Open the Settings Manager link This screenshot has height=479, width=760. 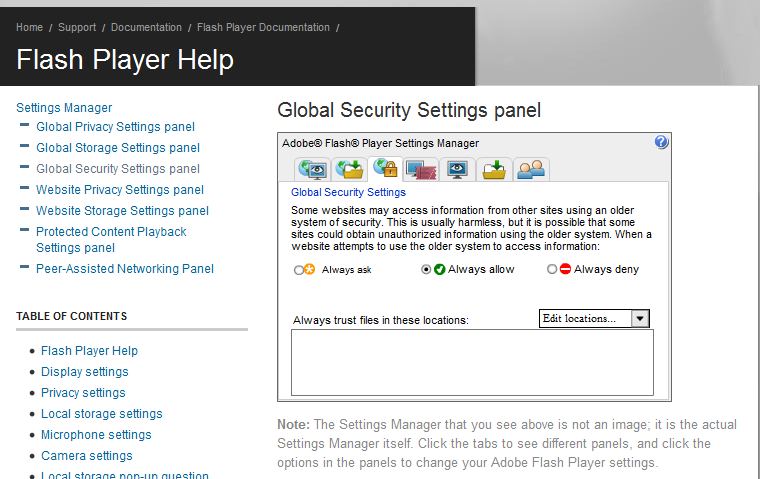pos(64,108)
